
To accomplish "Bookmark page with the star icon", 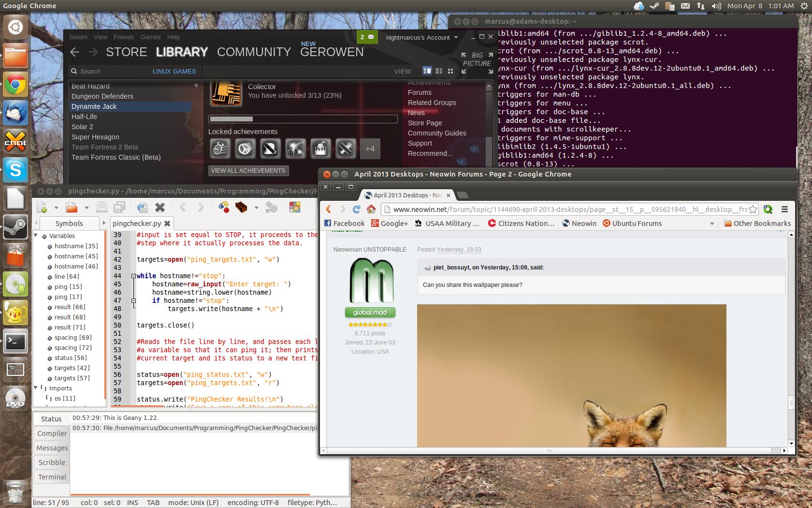I will click(x=752, y=209).
